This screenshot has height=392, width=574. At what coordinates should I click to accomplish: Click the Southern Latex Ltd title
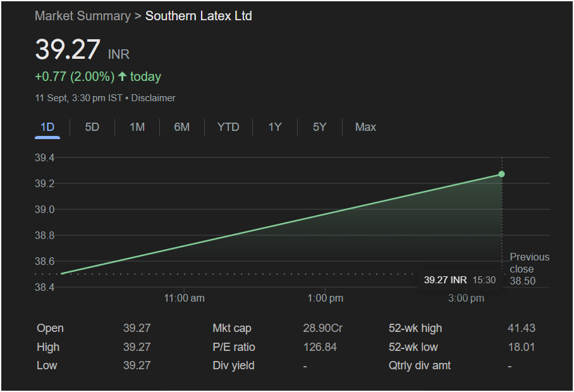tap(198, 16)
